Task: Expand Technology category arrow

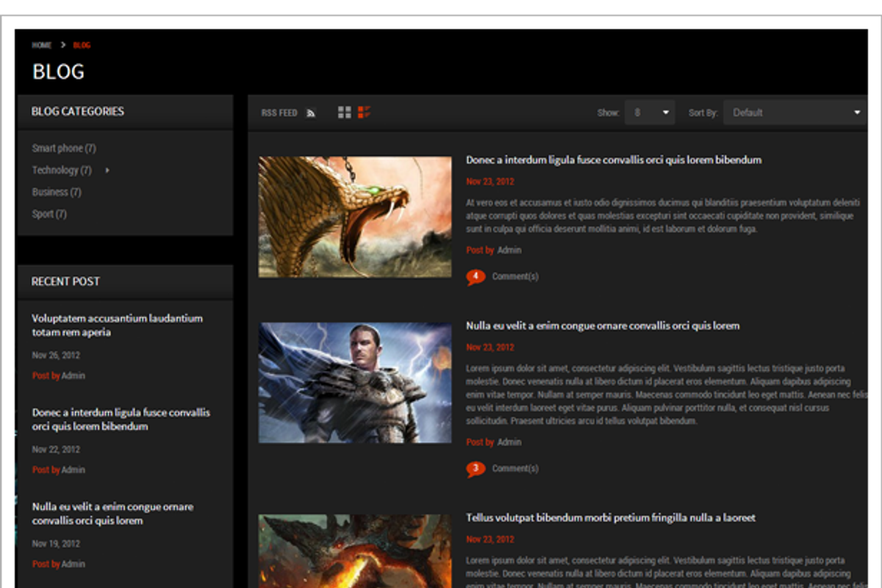Action: pos(107,171)
